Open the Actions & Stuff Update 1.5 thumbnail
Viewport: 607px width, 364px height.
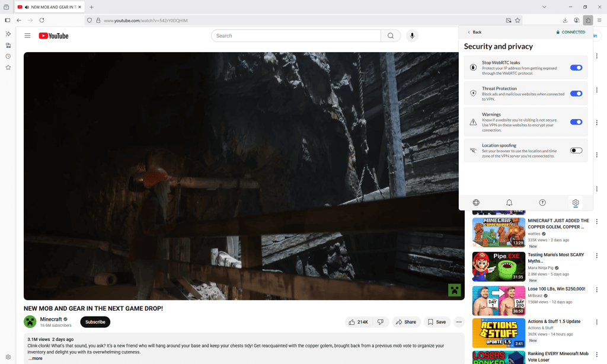click(x=499, y=333)
